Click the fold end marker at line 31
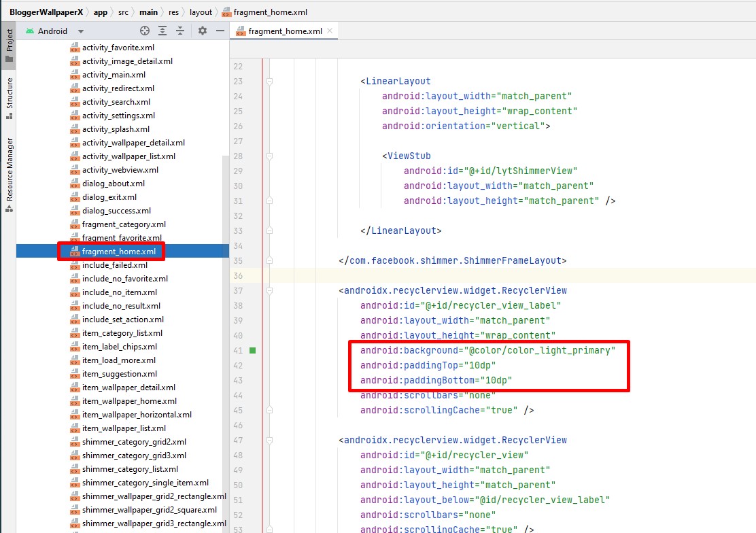 coord(269,201)
